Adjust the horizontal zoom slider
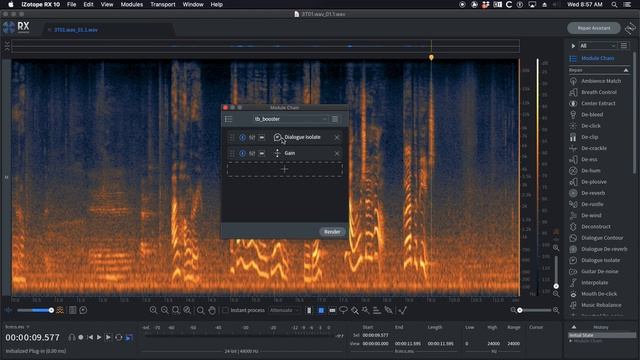 (x=534, y=311)
